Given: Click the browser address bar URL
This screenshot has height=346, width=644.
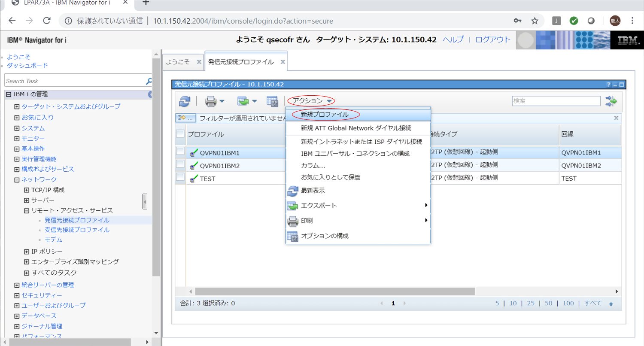Looking at the screenshot, I should (243, 21).
